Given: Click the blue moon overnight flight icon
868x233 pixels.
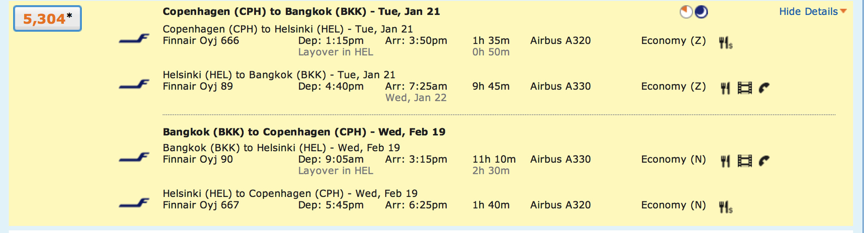Looking at the screenshot, I should pyautogui.click(x=701, y=12).
